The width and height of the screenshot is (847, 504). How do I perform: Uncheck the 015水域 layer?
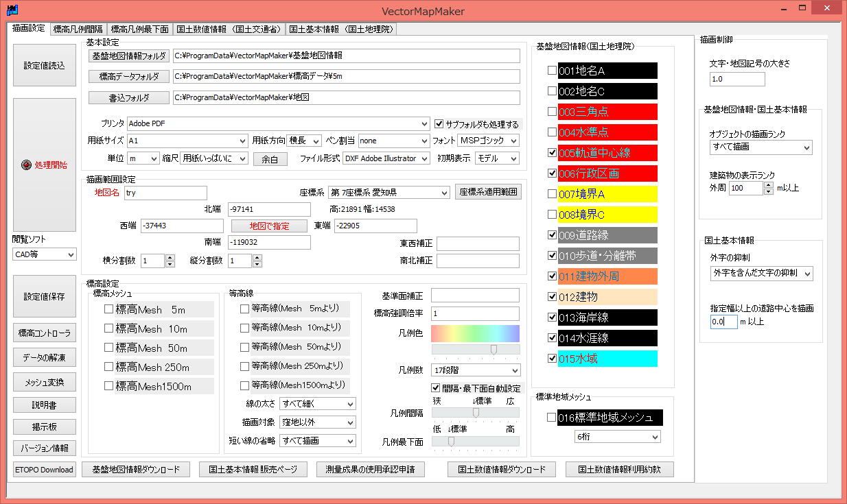tap(552, 359)
